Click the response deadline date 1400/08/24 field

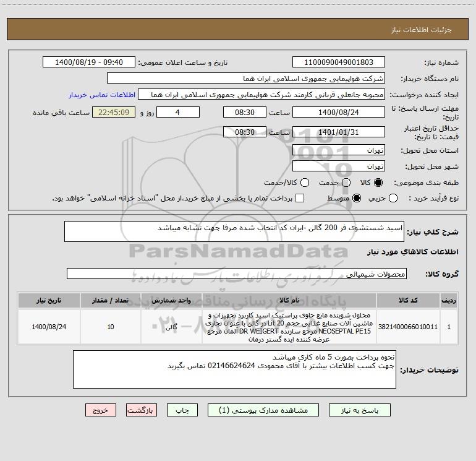[x=339, y=112]
